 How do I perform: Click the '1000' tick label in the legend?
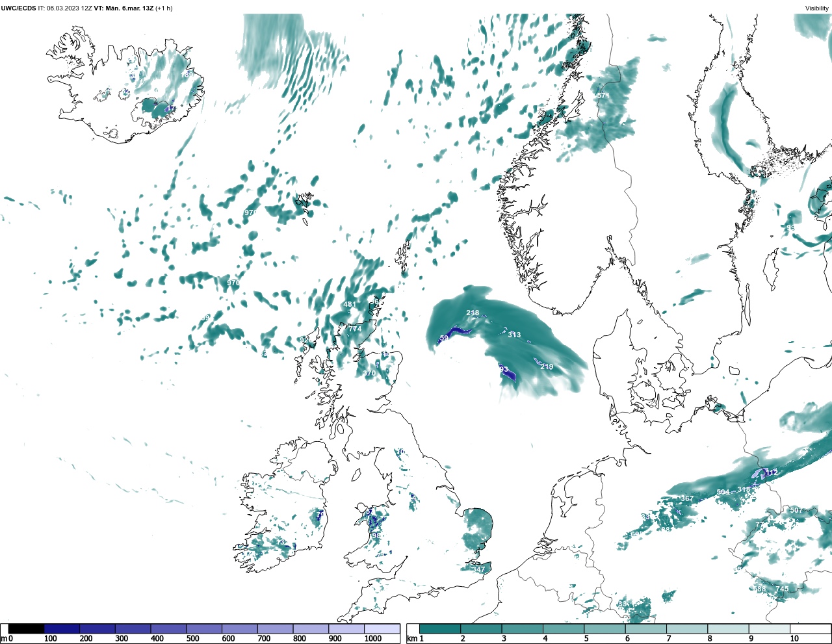(x=373, y=639)
